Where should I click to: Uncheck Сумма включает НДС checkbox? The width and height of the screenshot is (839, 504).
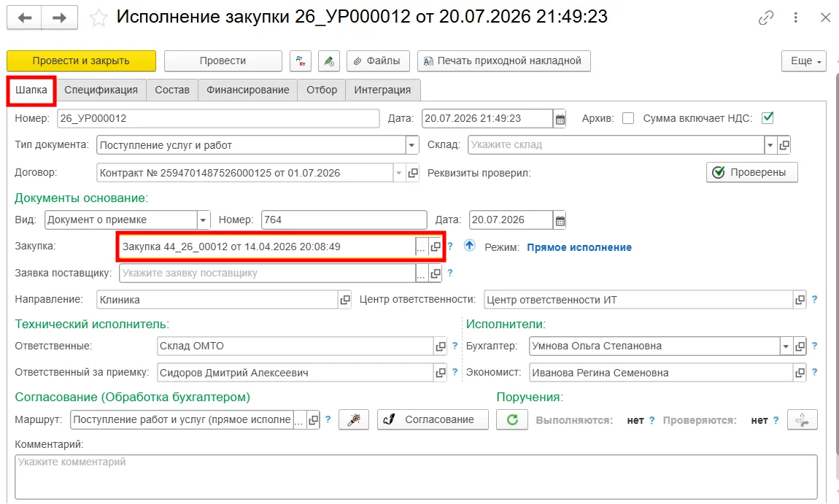pos(768,117)
